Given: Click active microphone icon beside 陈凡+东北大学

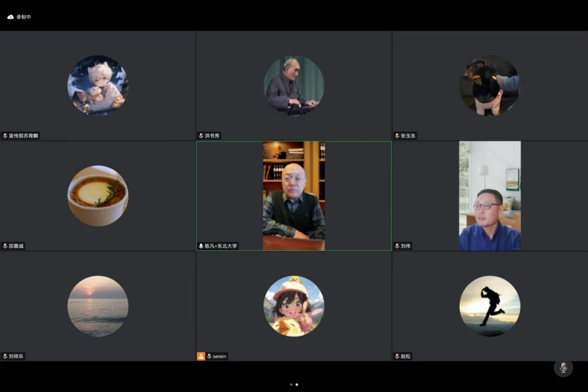Looking at the screenshot, I should (x=201, y=246).
